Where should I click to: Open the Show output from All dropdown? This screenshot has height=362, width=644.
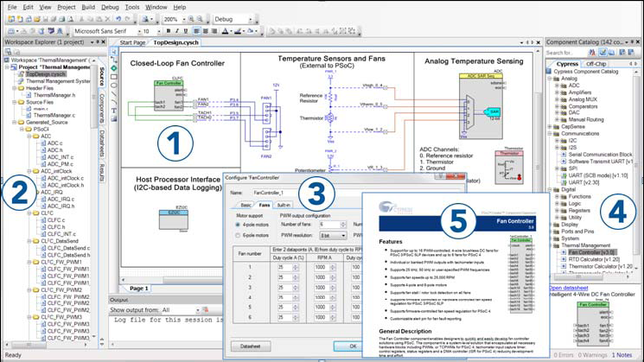click(x=198, y=310)
